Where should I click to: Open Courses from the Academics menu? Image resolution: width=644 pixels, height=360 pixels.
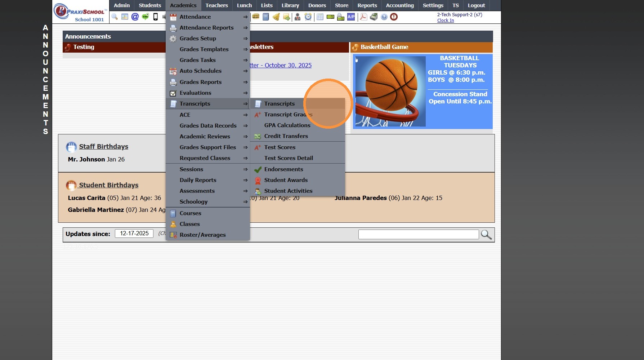pyautogui.click(x=208, y=213)
